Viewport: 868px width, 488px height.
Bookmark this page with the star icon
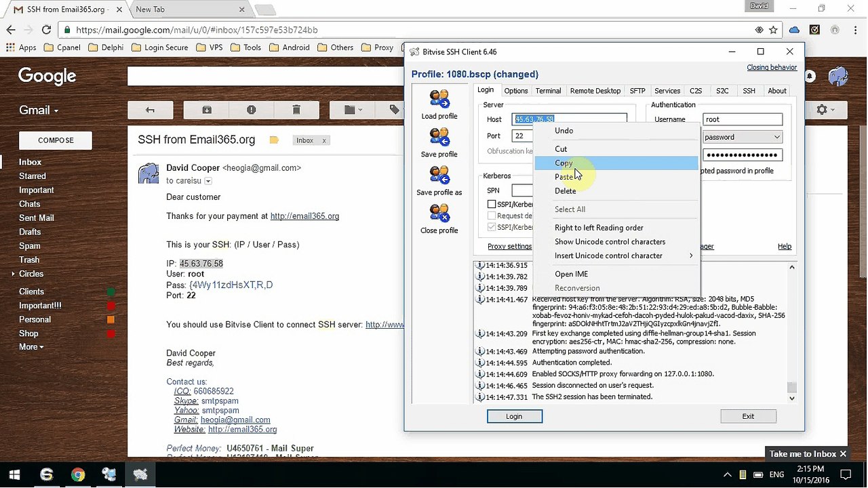coord(774,30)
